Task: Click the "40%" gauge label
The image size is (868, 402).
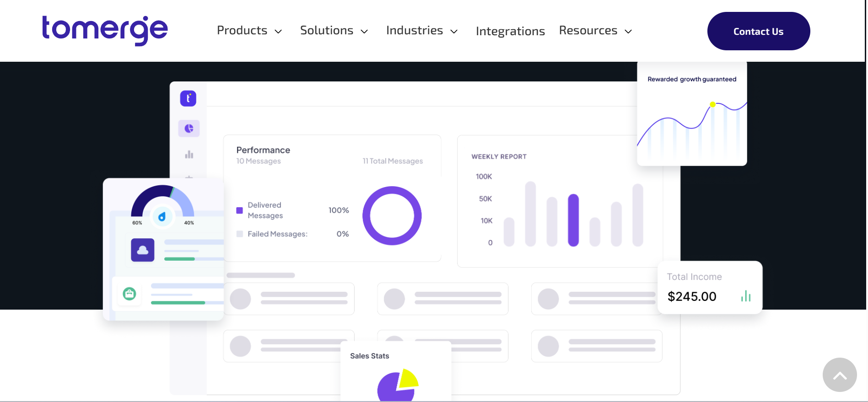Action: tap(189, 223)
